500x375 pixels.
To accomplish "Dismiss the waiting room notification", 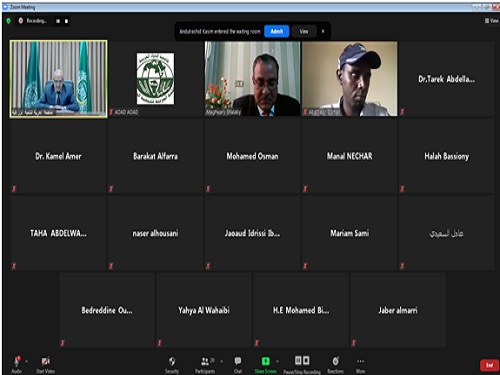I will [x=323, y=31].
